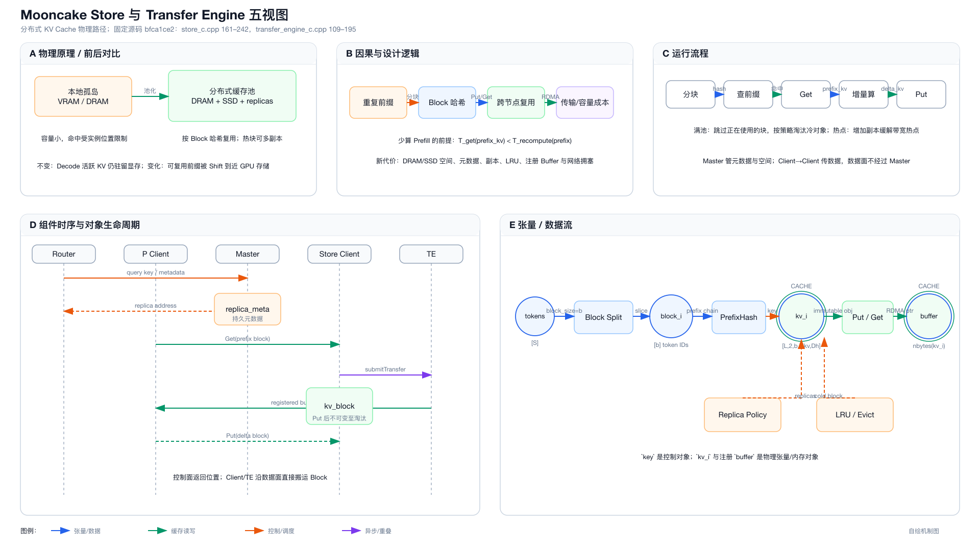The height and width of the screenshot is (551, 980).
Task: Click the text 容量小，命中受实例位置限制
Action: (x=84, y=139)
